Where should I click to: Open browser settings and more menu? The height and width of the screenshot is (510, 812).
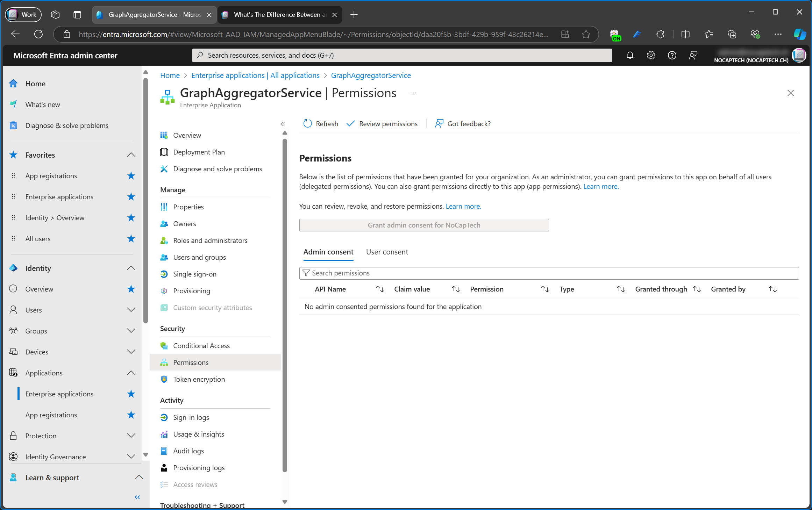coord(778,34)
